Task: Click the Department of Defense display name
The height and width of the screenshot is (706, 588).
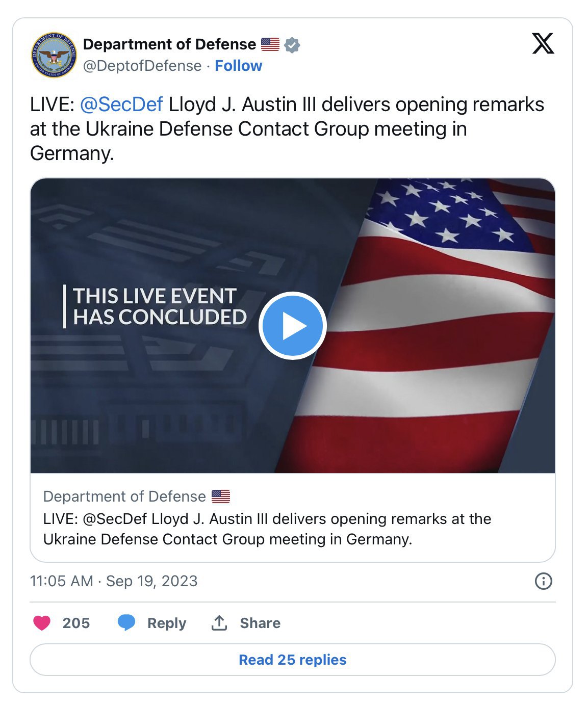Action: (x=169, y=44)
